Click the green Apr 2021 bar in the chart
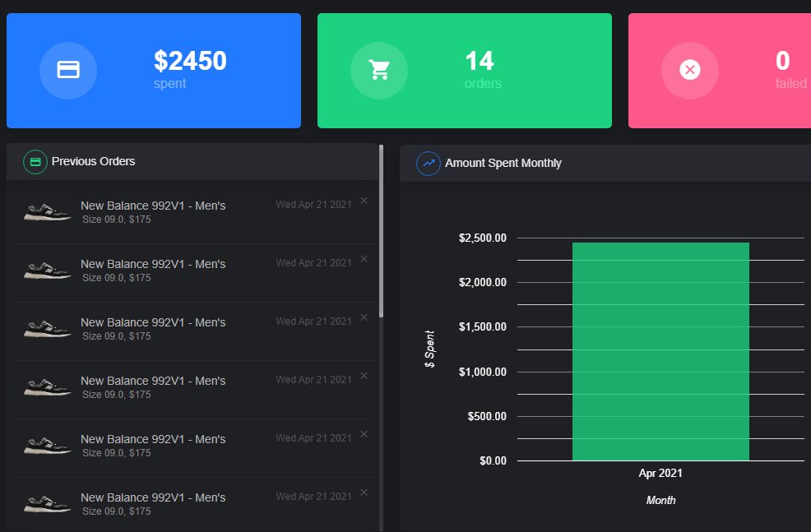The height and width of the screenshot is (532, 811). pos(660,352)
